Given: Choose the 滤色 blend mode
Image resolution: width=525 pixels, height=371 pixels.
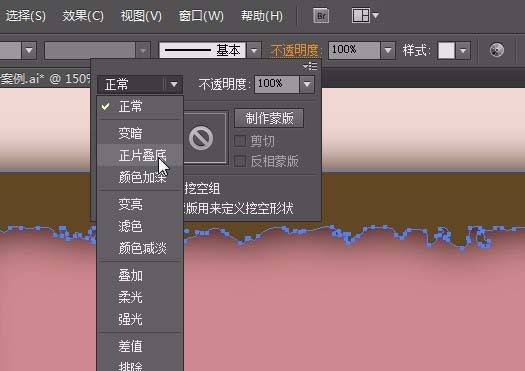Looking at the screenshot, I should tap(140, 226).
